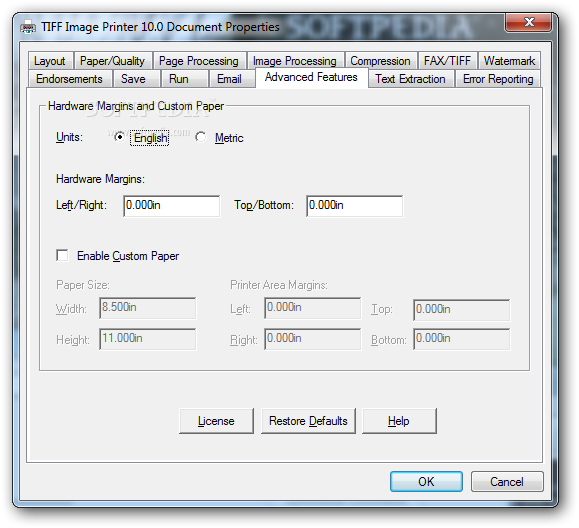Open the Watermark tab
This screenshot has height=528, width=579.
click(x=509, y=61)
